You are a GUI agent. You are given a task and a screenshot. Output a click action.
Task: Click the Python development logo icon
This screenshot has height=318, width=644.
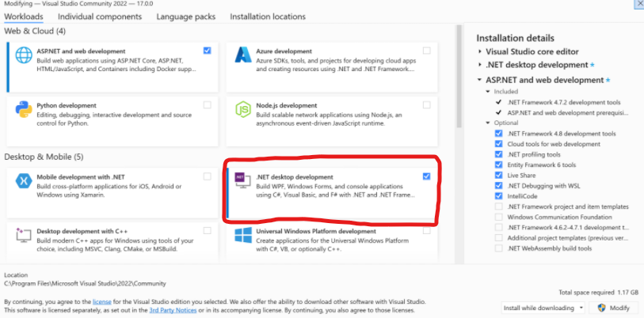coord(24,109)
